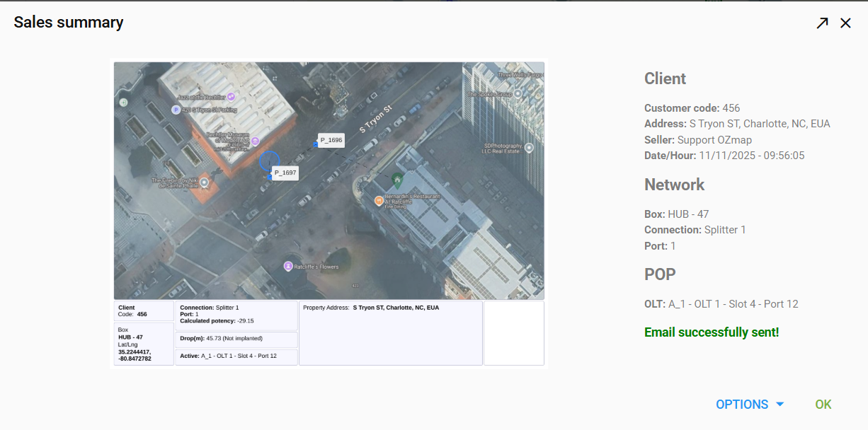Click Bernardin's Restaurant orange pin
Screen dimensions: 868x430
(379, 201)
